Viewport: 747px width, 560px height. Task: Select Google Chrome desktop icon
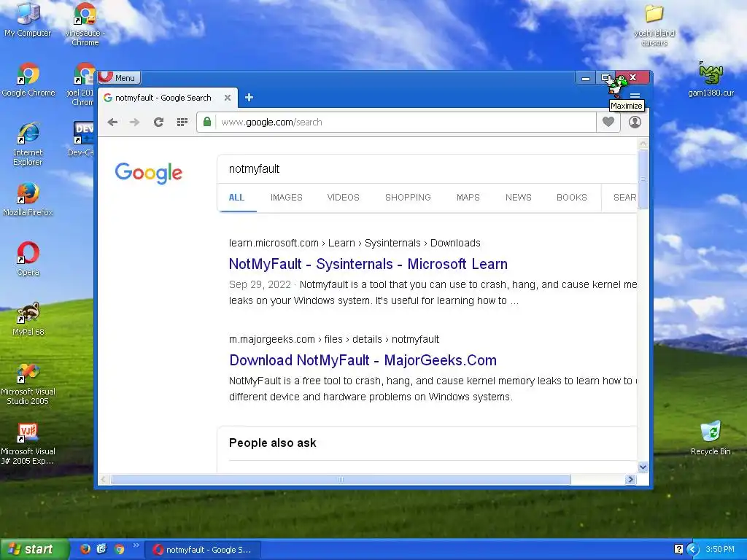28,80
